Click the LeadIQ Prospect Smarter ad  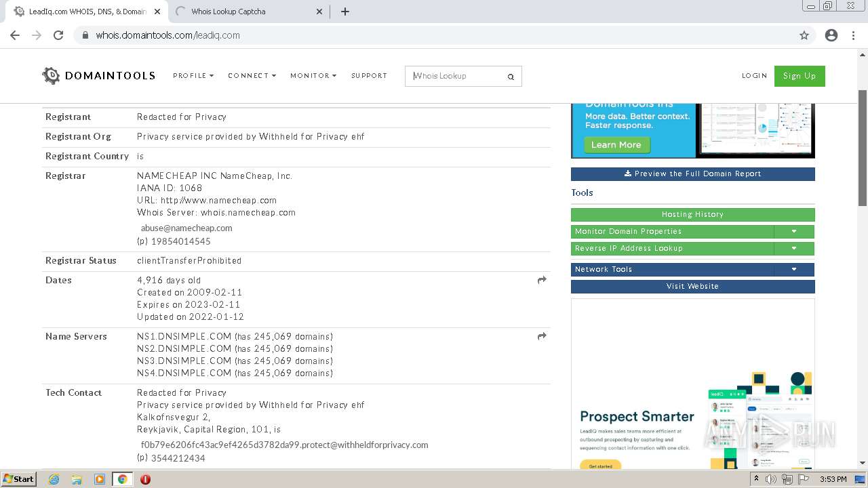coord(692,385)
